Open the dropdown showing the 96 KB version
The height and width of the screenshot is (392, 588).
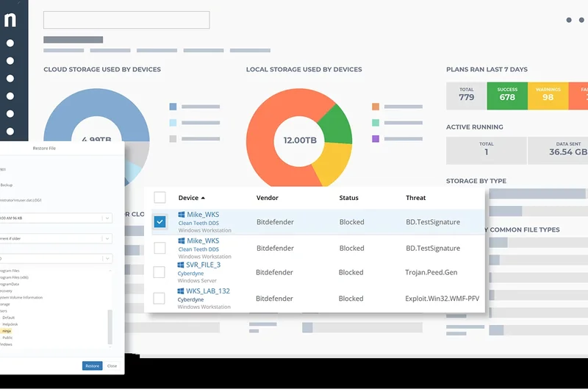tap(55, 218)
